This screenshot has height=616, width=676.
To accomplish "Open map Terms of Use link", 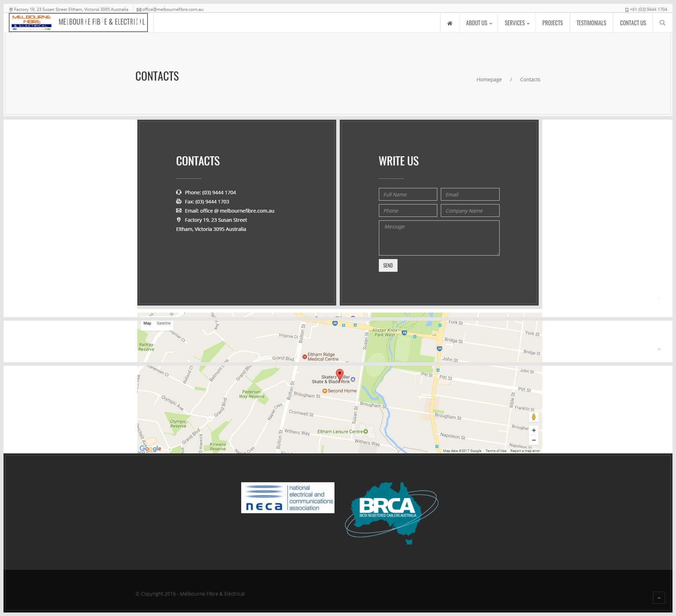I will point(496,451).
